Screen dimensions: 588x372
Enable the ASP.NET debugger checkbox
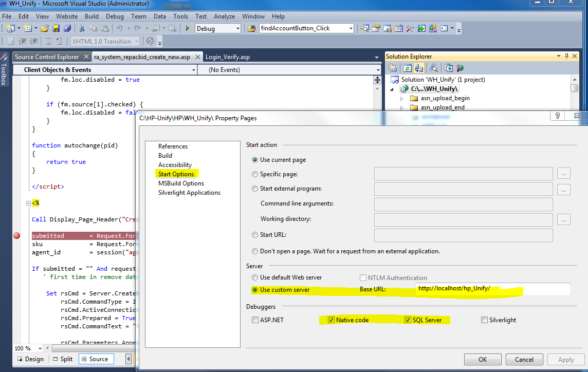pyautogui.click(x=255, y=320)
